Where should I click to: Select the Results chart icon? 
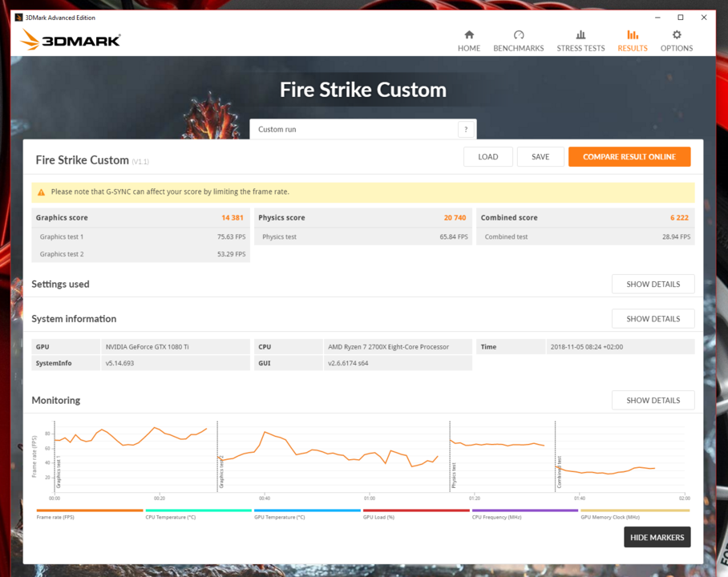tap(633, 34)
